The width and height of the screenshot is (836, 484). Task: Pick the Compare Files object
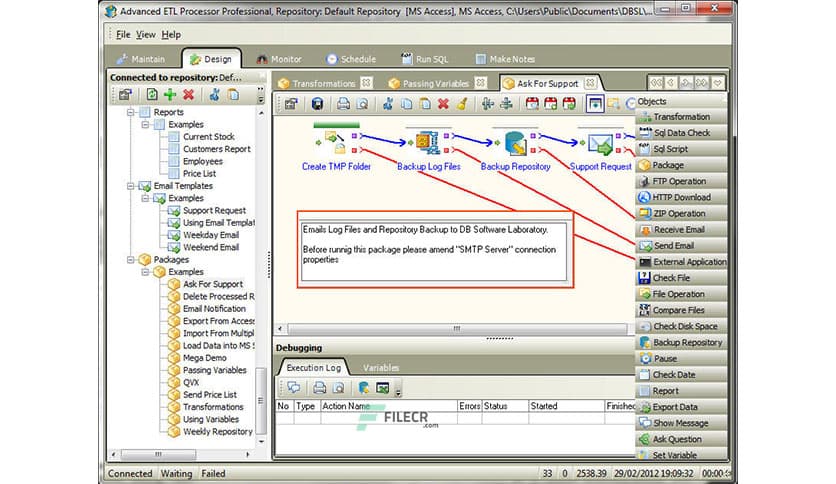click(681, 310)
